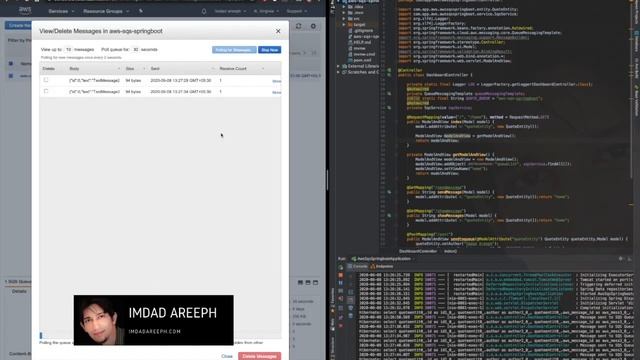640x360 pixels.
Task: Switch to the Console tab in Run panel
Action: (358, 267)
